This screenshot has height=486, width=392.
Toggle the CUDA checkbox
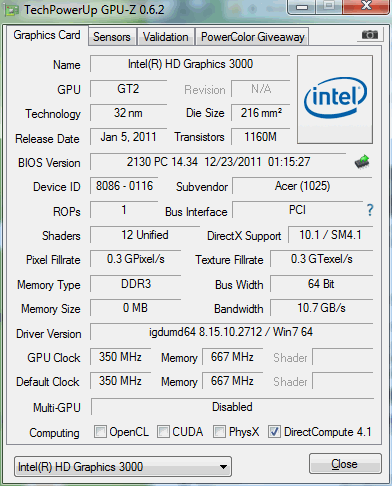(163, 432)
